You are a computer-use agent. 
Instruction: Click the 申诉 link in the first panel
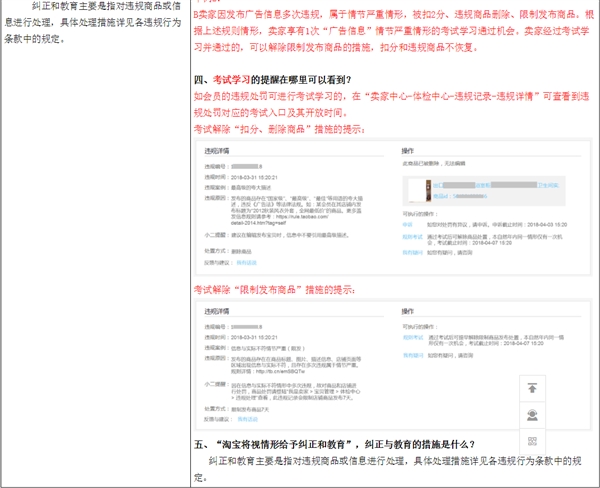click(407, 225)
